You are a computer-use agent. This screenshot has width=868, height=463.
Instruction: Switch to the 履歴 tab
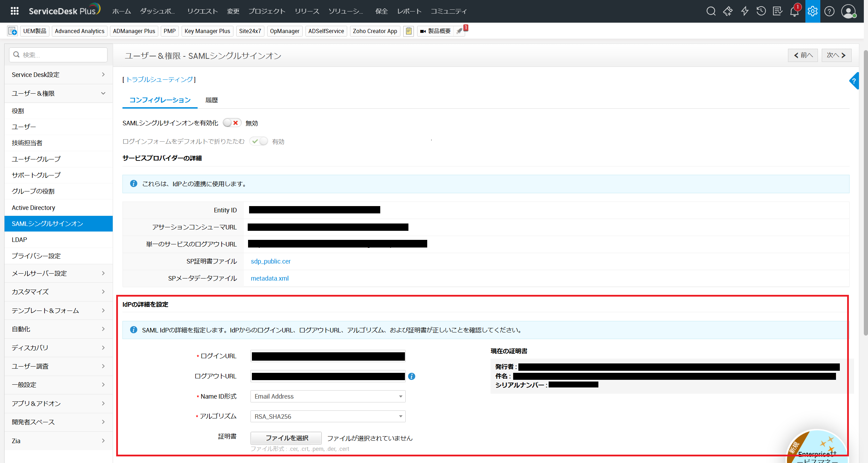coord(211,100)
